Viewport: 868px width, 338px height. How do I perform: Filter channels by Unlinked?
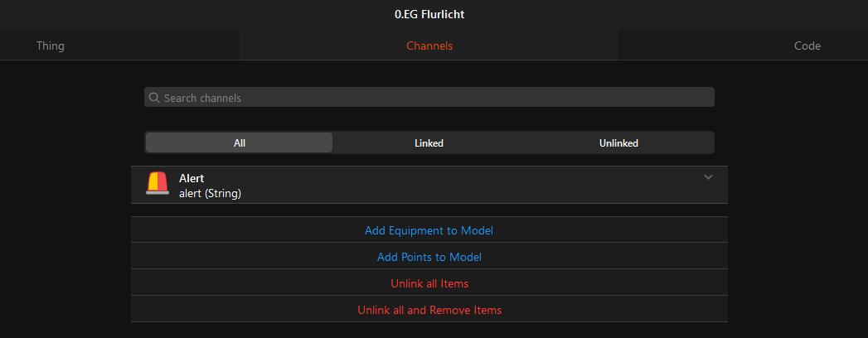pyautogui.click(x=618, y=142)
